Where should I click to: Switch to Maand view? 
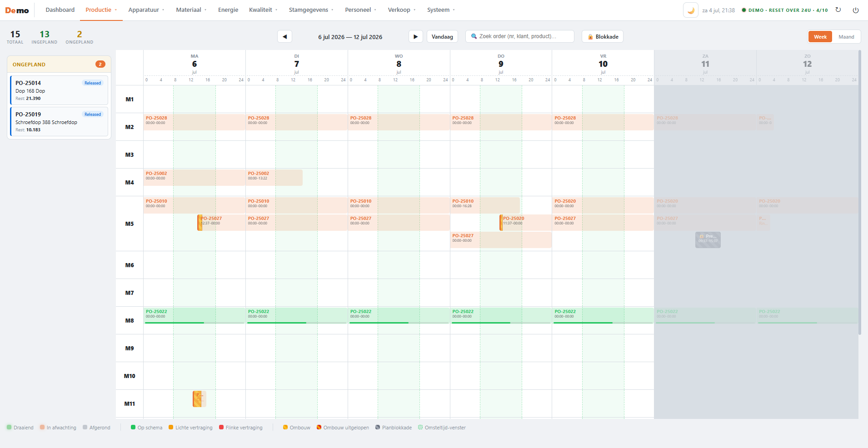846,37
